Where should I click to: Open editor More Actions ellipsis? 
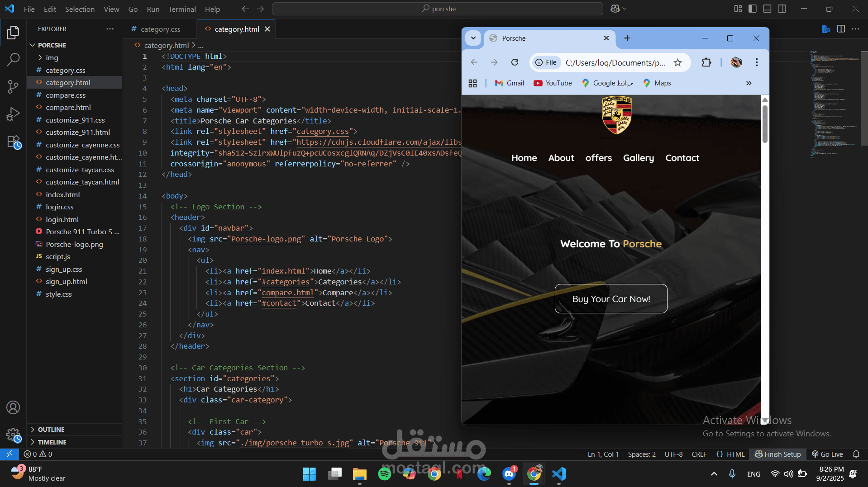click(x=855, y=29)
